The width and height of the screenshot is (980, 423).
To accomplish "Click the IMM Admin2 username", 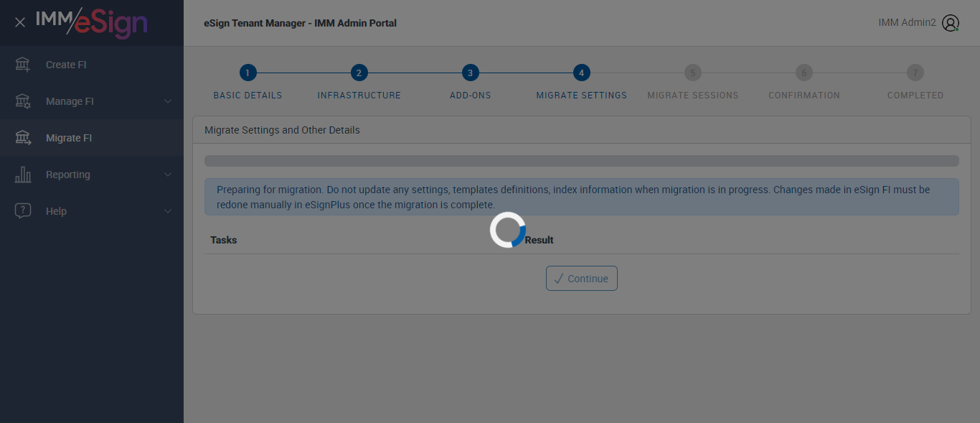I will click(907, 23).
